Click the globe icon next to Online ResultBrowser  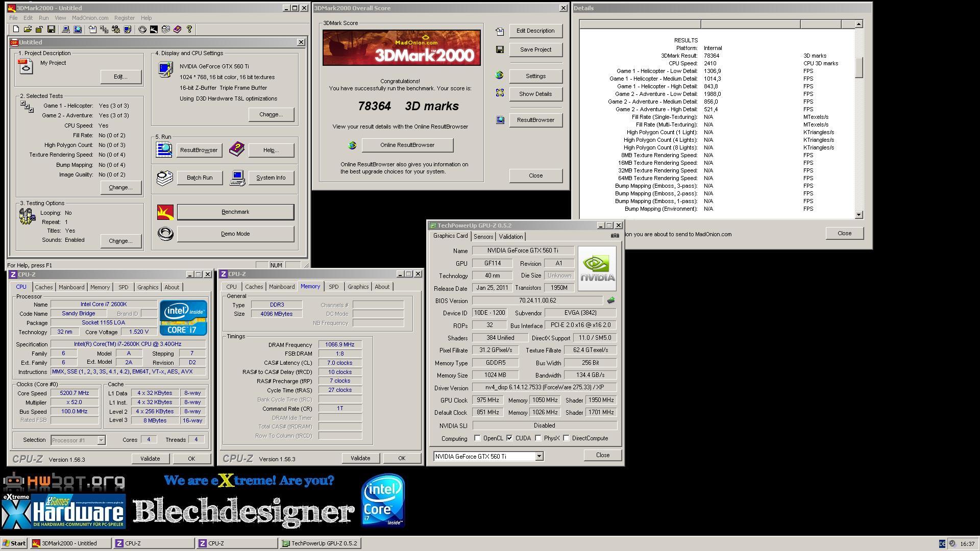coord(352,145)
